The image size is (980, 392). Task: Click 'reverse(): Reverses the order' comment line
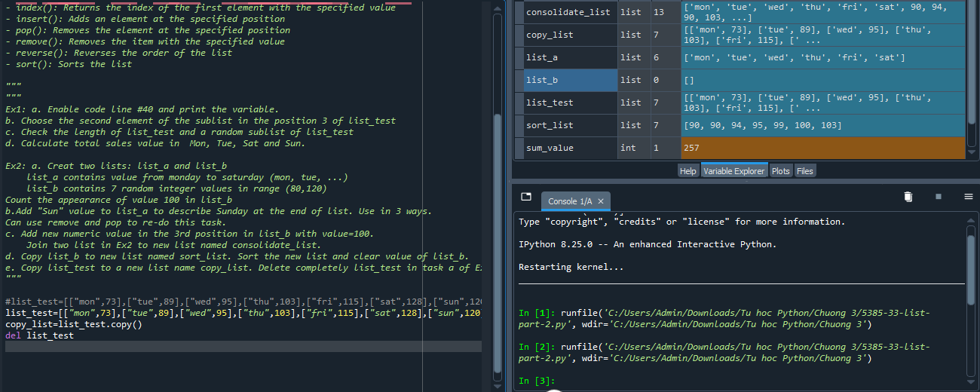tap(118, 53)
